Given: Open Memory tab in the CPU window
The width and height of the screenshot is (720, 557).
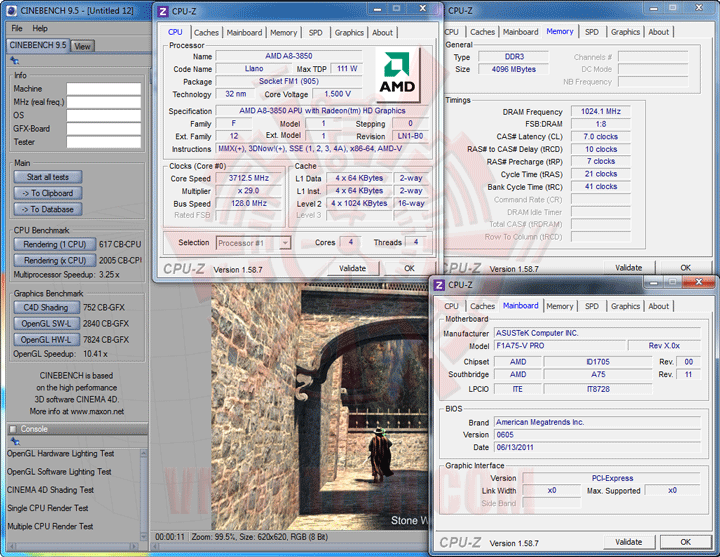Looking at the screenshot, I should (x=283, y=33).
